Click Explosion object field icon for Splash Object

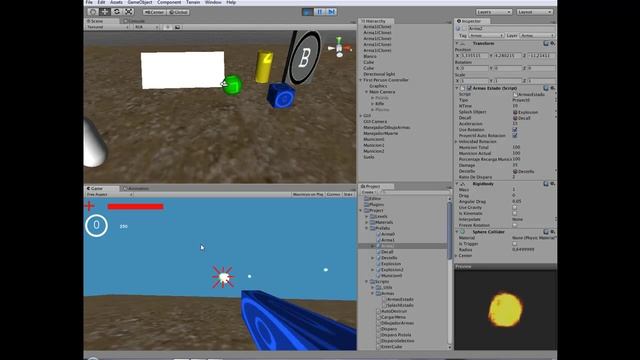(515, 112)
